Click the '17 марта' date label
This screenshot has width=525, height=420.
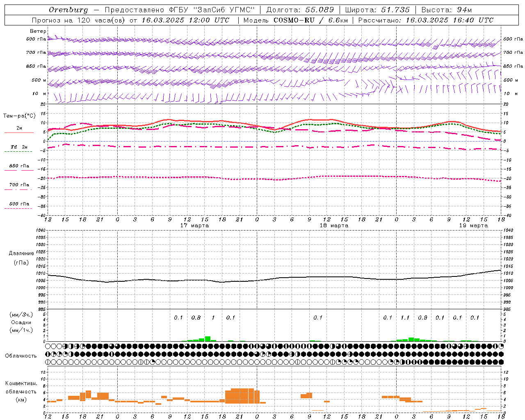194,226
